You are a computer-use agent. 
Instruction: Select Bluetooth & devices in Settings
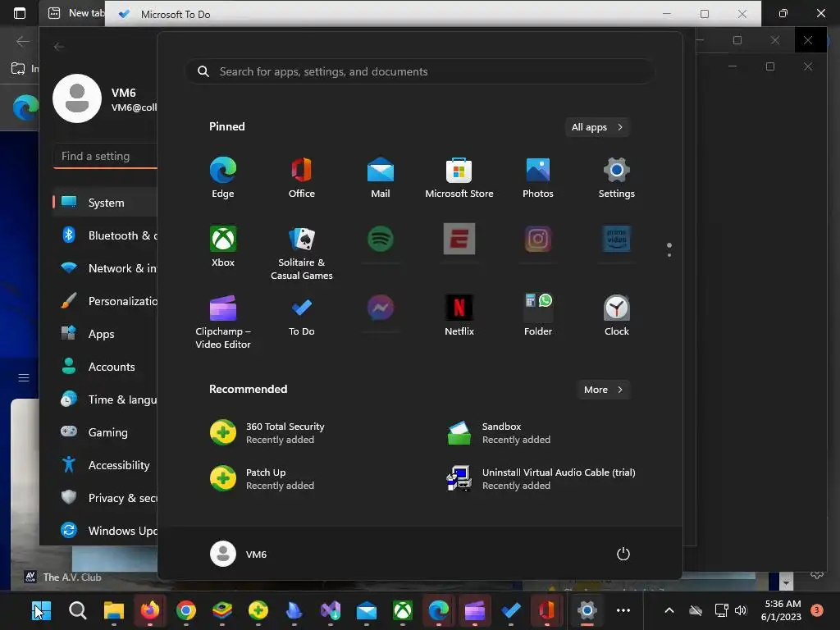(x=105, y=235)
